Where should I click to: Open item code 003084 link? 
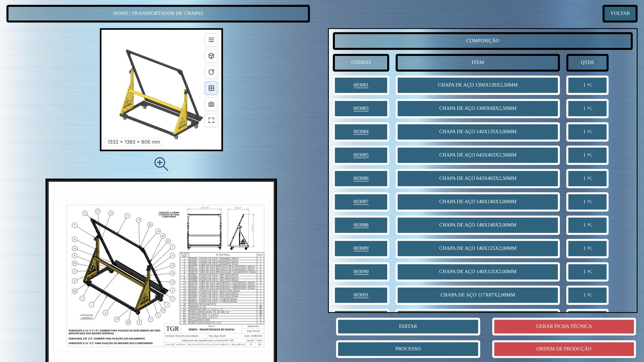pyautogui.click(x=361, y=132)
